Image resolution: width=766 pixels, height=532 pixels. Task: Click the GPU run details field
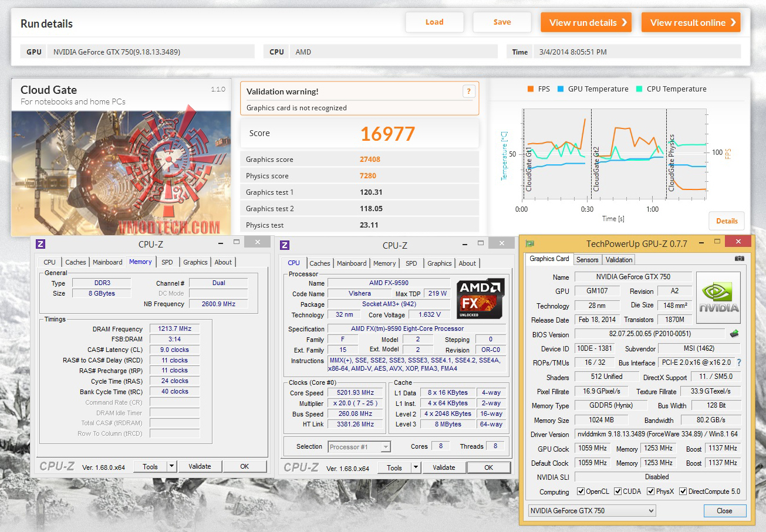click(x=150, y=52)
